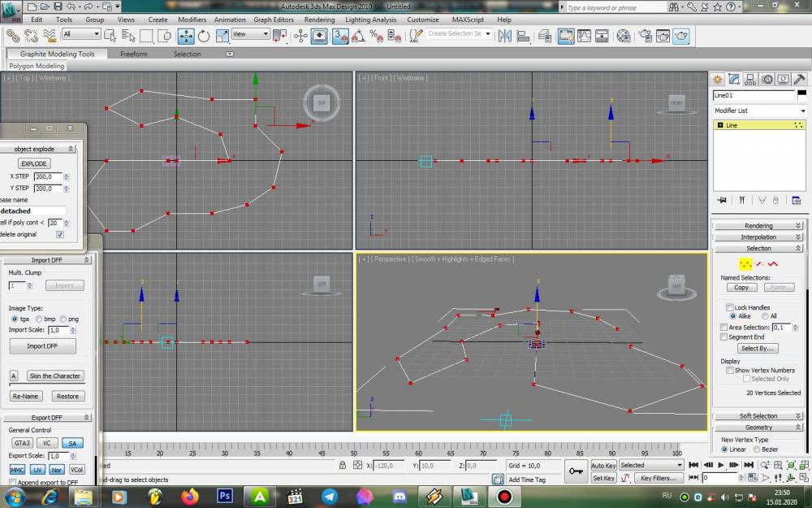Select the All radio button
812x508 pixels.
[766, 316]
